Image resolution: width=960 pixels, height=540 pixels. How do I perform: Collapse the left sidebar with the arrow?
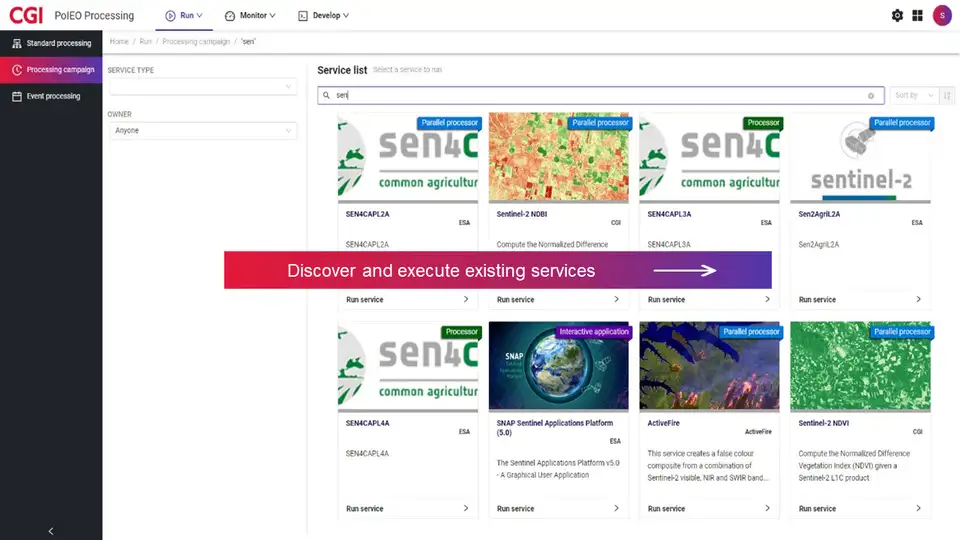click(51, 530)
